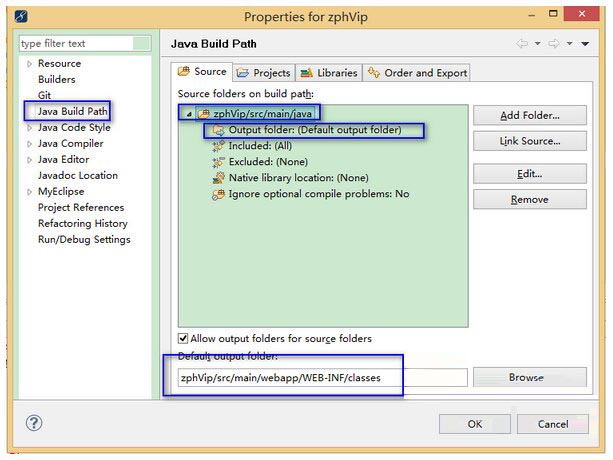Collapse the zphVip/src/main/java source folder
This screenshot has width=613, height=460.
pyautogui.click(x=187, y=114)
